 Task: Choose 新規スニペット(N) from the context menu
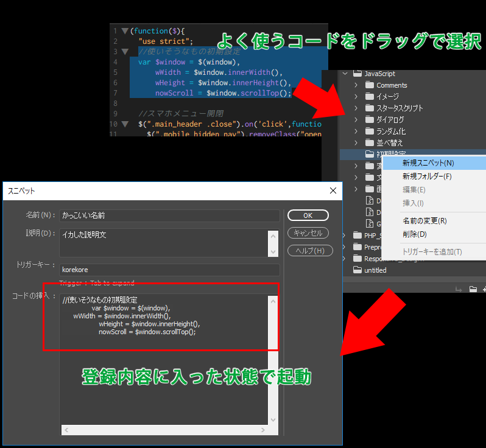coord(428,163)
